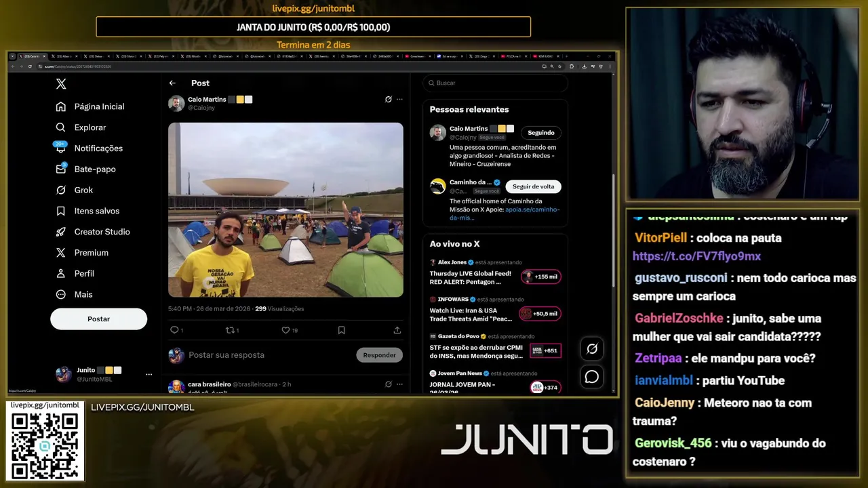Click the reply icon under the post

point(176,330)
